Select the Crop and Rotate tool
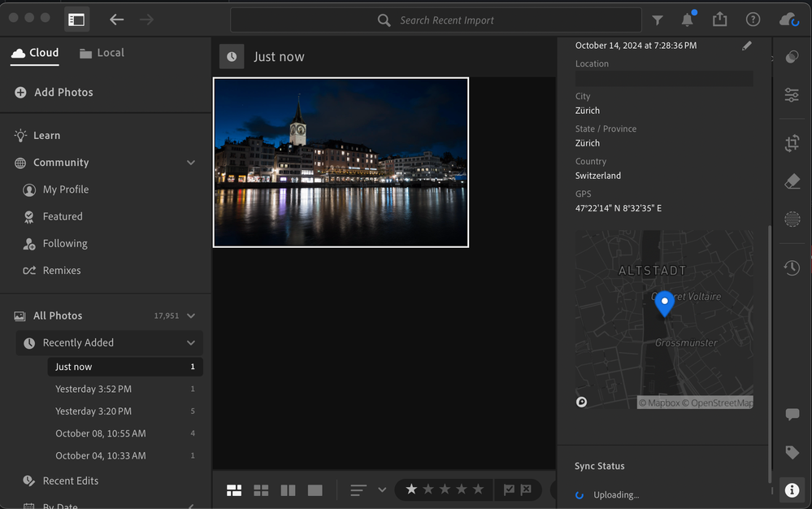812x509 pixels. click(x=792, y=144)
